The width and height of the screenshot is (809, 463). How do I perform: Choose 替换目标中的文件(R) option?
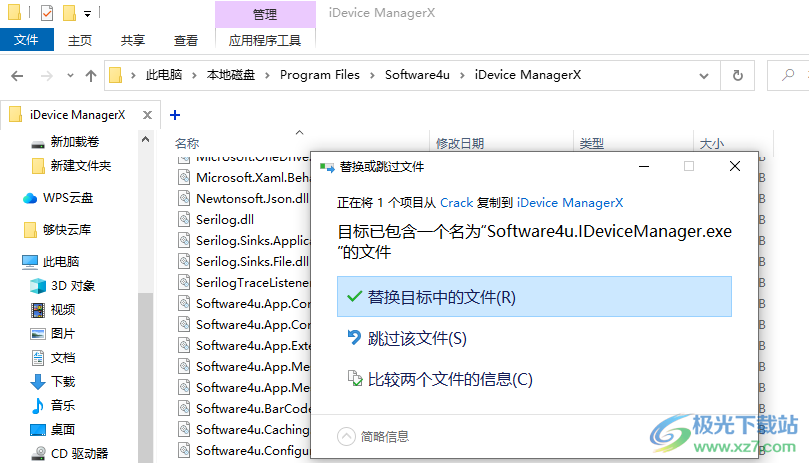534,297
